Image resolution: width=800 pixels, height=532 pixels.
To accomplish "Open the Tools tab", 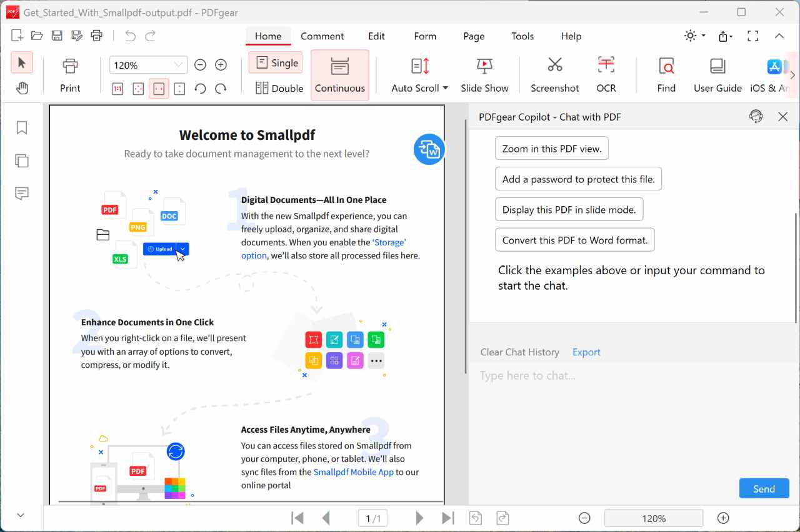I will [x=522, y=36].
